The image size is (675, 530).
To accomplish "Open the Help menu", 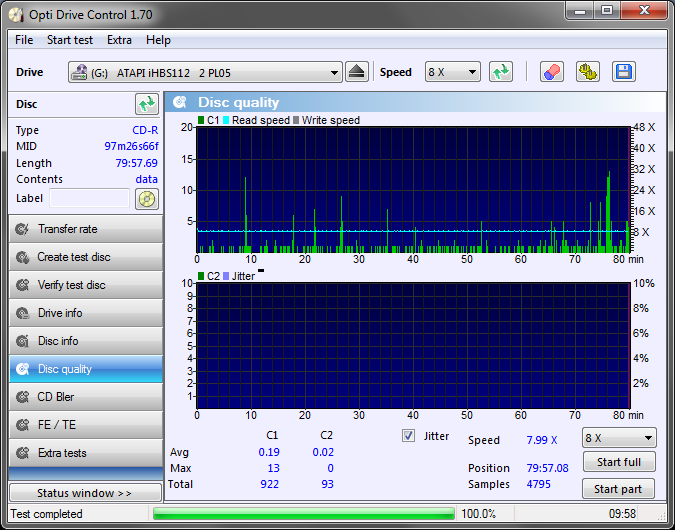I will point(158,40).
